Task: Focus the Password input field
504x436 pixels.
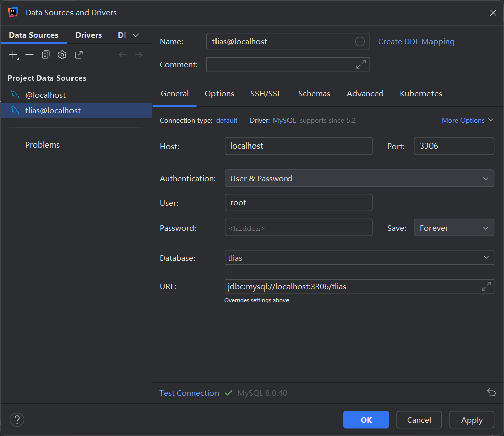Action: pyautogui.click(x=298, y=228)
